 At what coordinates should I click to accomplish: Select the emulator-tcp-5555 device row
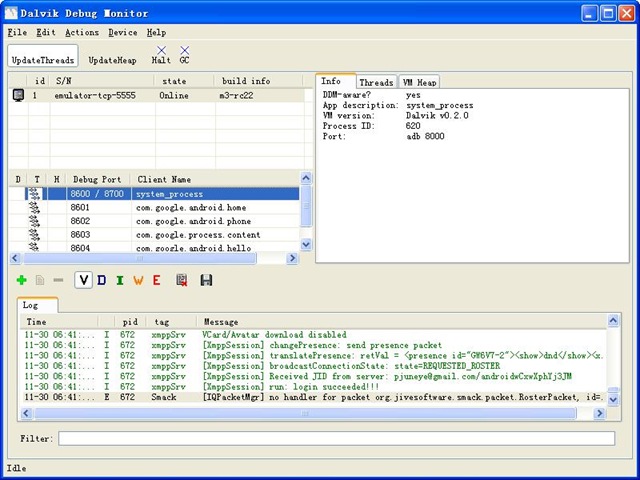[157, 95]
